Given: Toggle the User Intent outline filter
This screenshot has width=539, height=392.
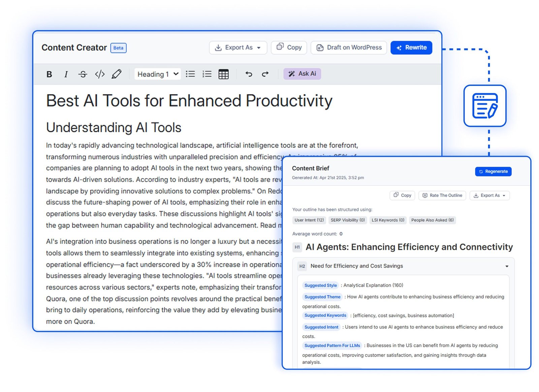Looking at the screenshot, I should (x=309, y=220).
